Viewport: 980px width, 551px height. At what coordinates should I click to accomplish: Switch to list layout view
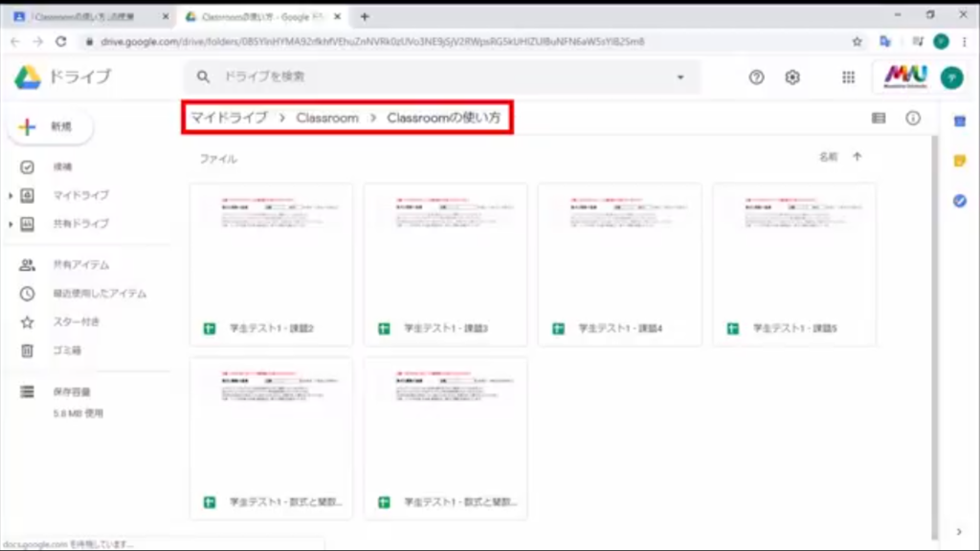879,118
